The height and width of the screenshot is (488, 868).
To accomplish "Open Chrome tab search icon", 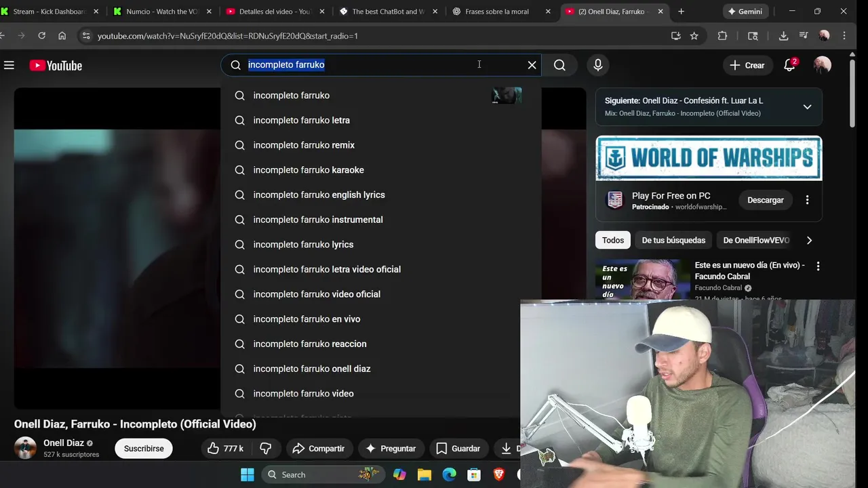I will 753,36.
